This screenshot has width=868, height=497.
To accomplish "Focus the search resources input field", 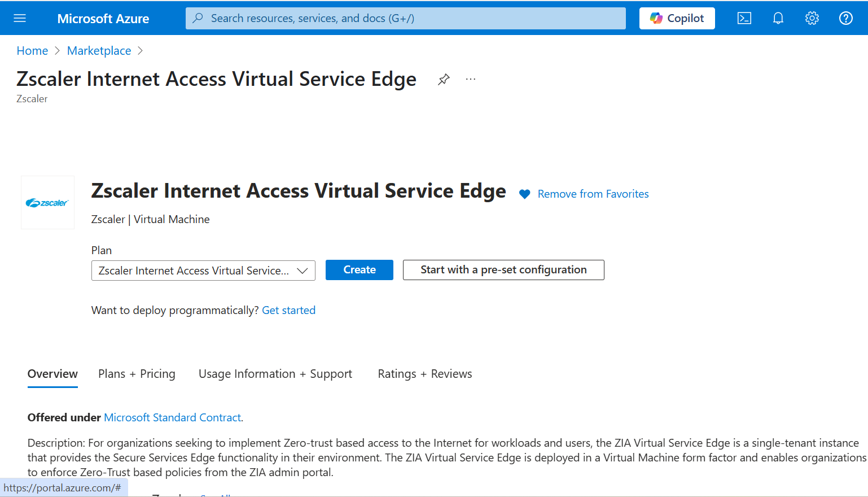I will coord(406,18).
